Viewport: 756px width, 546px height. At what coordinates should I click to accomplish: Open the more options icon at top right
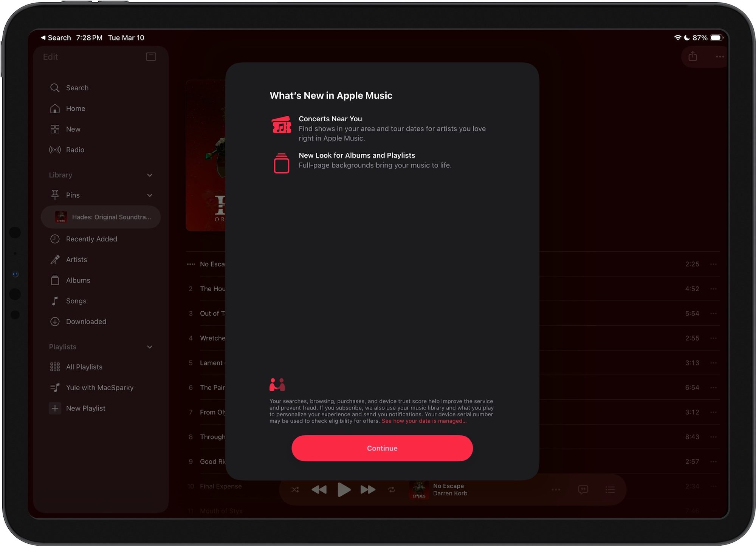click(719, 57)
